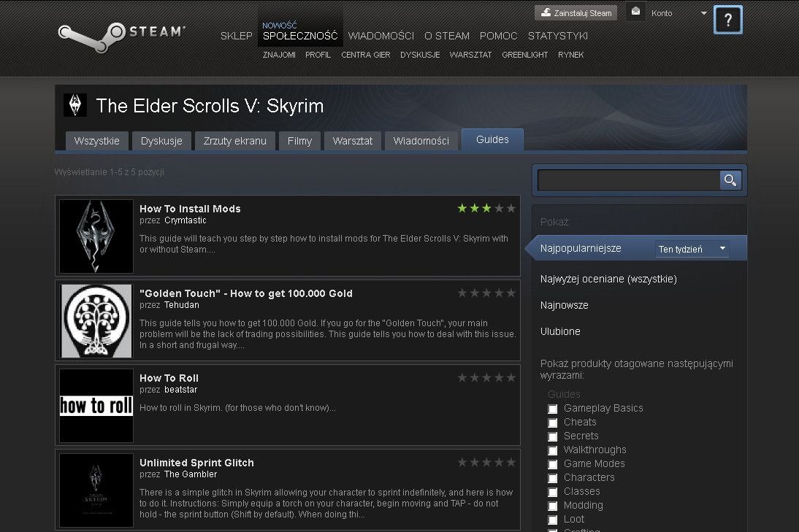The image size is (799, 532).
Task: Click the Skyrim game logo icon
Action: coord(75,105)
